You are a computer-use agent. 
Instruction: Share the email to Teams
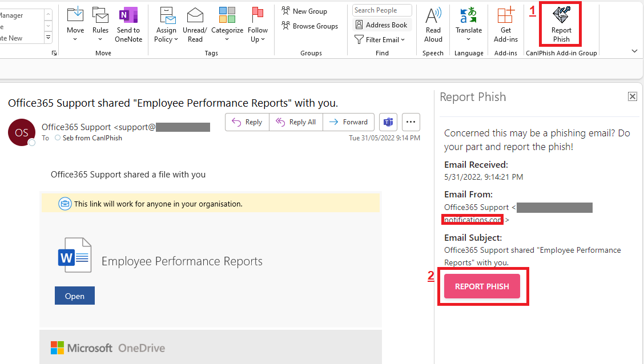coord(388,122)
